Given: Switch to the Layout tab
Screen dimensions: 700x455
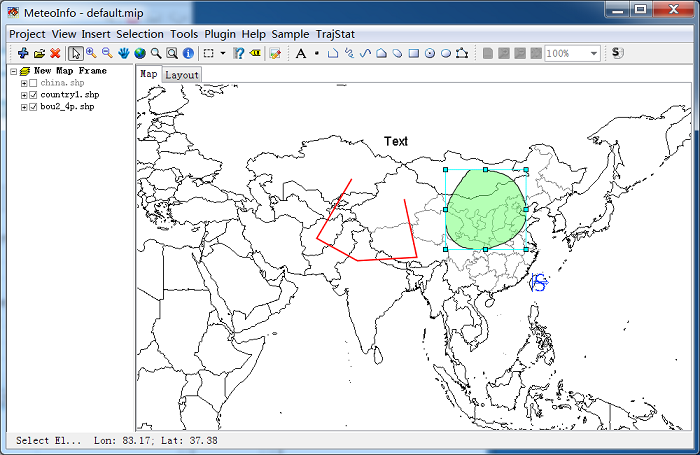Looking at the screenshot, I should tap(182, 75).
